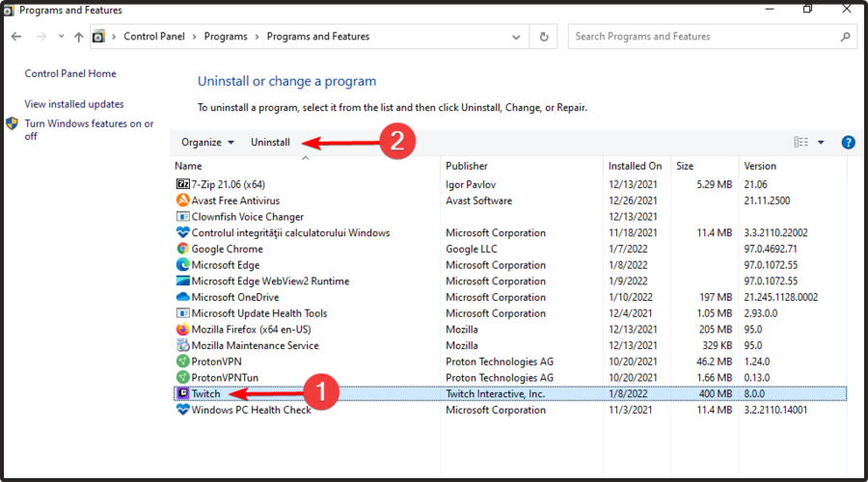
Task: Select Avast Free Antivirus entry
Action: click(x=235, y=201)
